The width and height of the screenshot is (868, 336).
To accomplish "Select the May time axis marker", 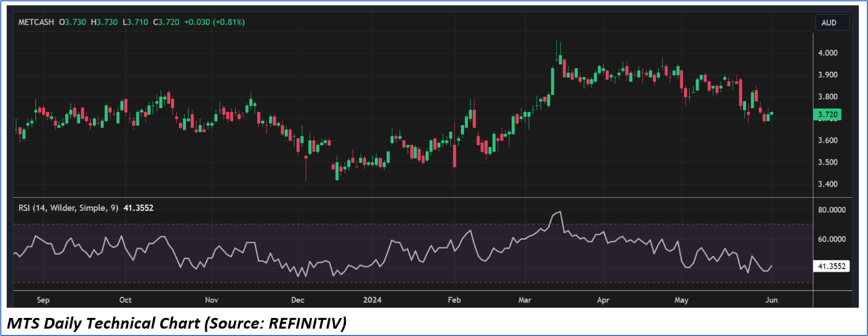I will pyautogui.click(x=681, y=300).
